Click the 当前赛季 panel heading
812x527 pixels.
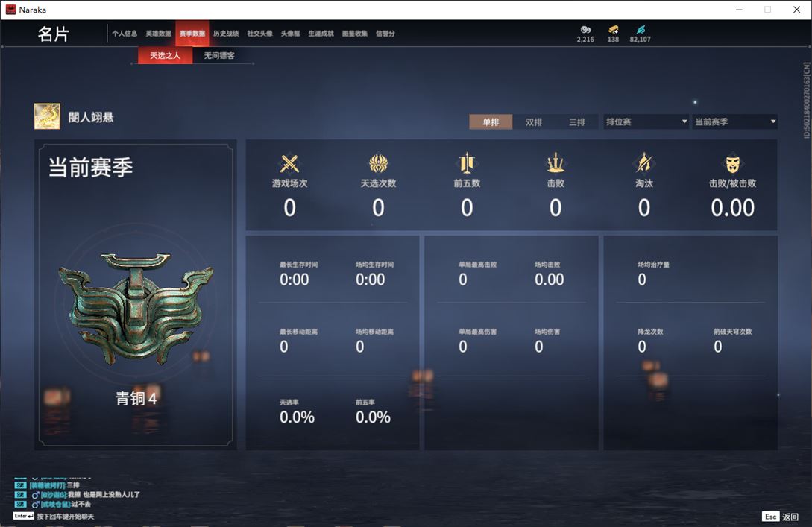click(91, 167)
